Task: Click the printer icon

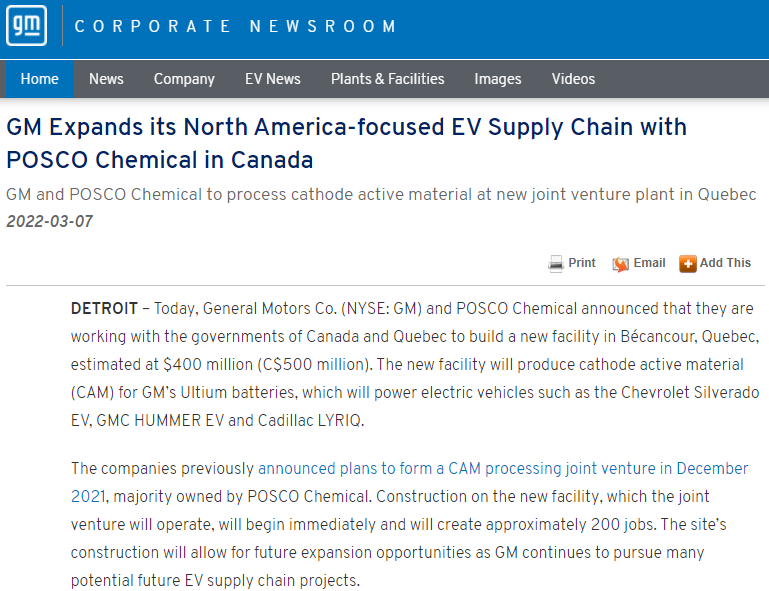Action: click(x=556, y=264)
